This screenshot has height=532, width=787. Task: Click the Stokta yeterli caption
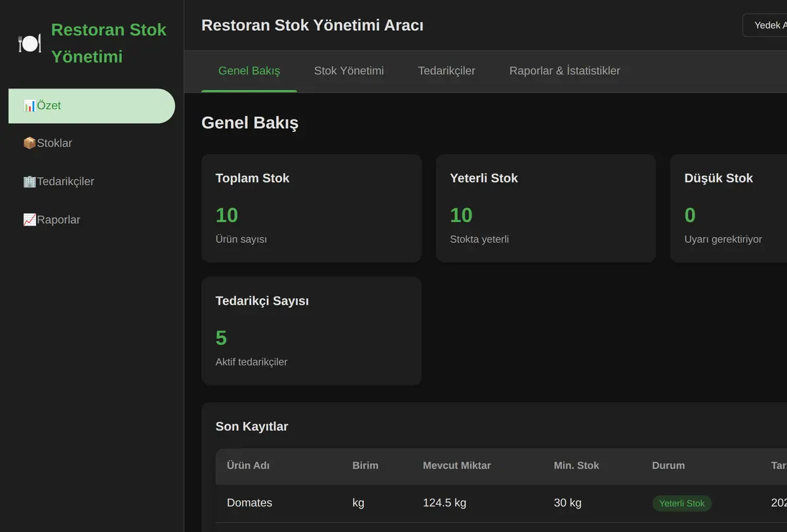pyautogui.click(x=479, y=239)
